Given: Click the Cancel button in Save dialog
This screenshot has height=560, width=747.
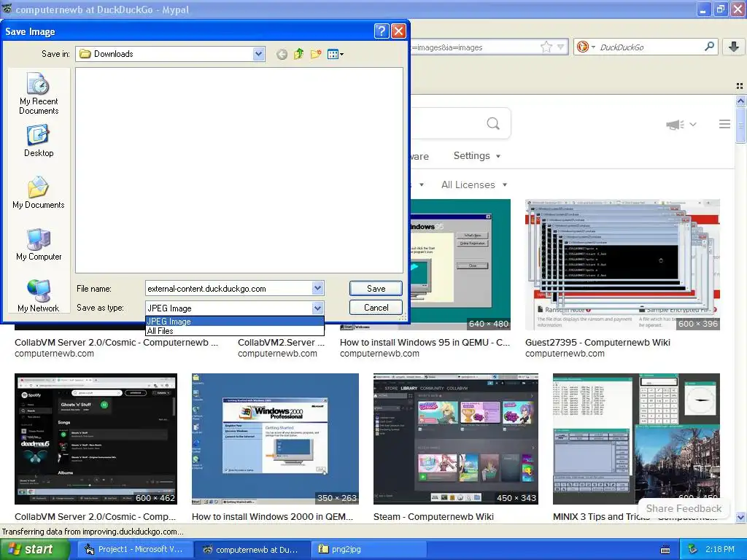Looking at the screenshot, I should coord(376,308).
